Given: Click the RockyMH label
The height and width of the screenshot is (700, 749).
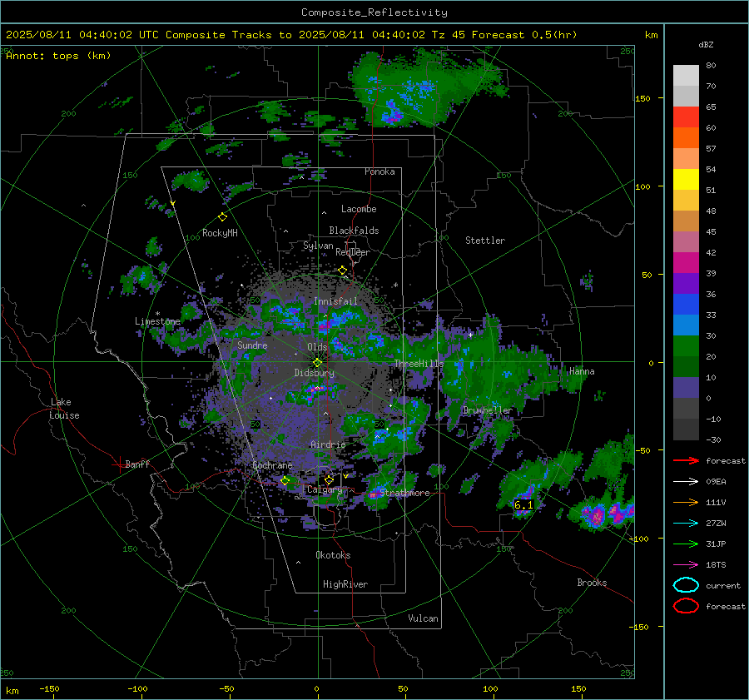Looking at the screenshot, I should [x=220, y=233].
